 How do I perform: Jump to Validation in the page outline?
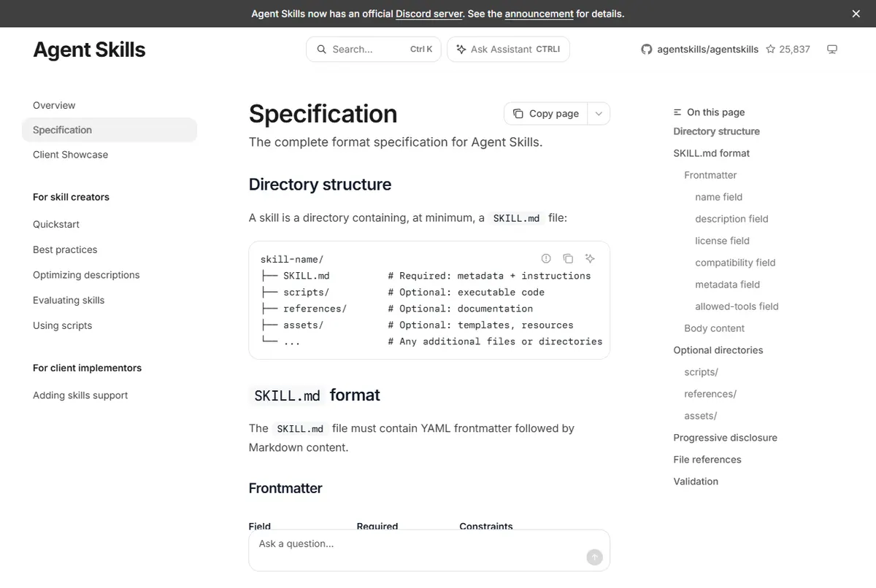pos(696,481)
